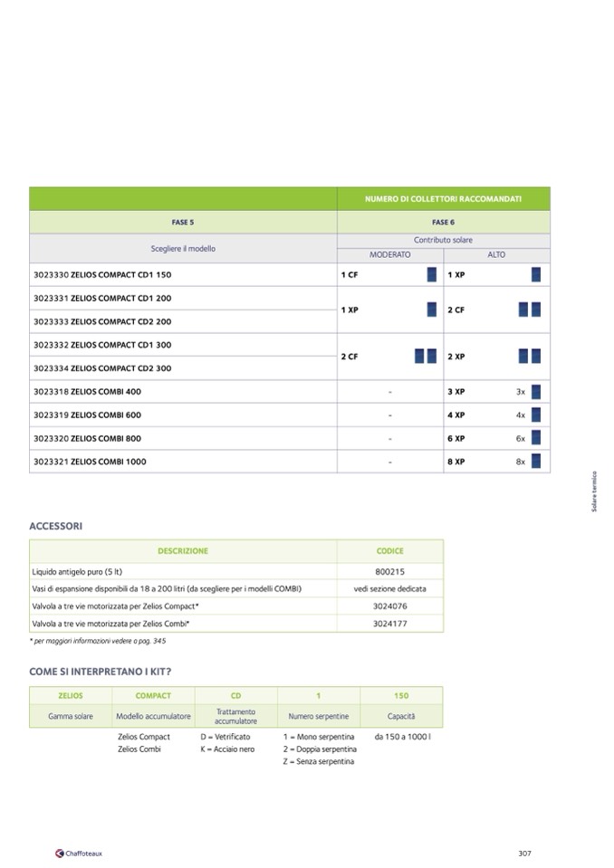Click page number 307 in footer
The image size is (614, 868).
(524, 853)
